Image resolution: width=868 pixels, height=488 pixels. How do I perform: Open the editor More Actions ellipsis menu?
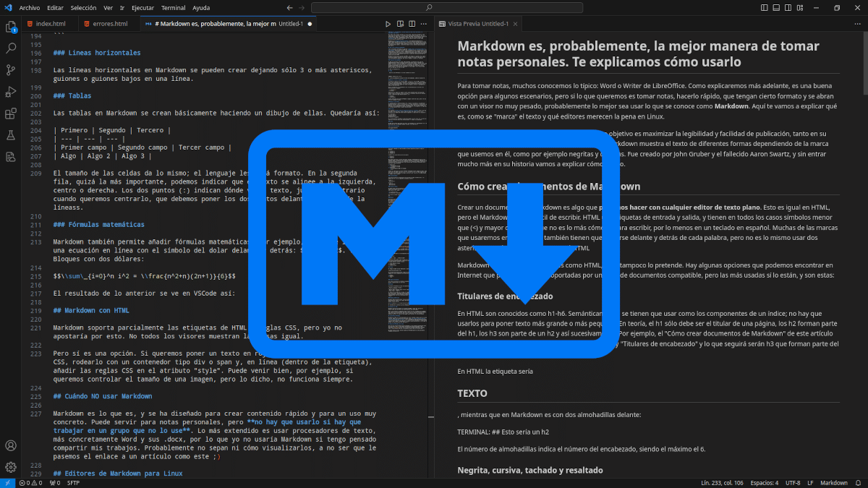coord(423,23)
